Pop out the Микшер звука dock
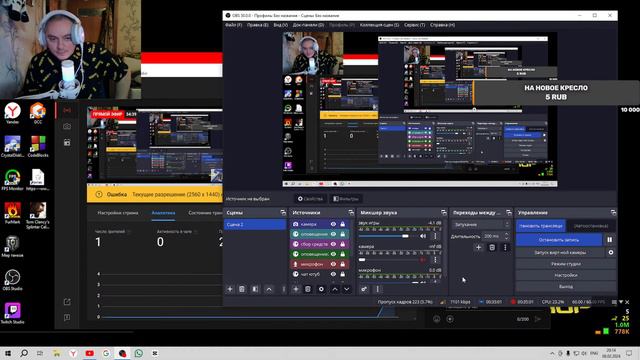The image size is (640, 360). (x=444, y=213)
